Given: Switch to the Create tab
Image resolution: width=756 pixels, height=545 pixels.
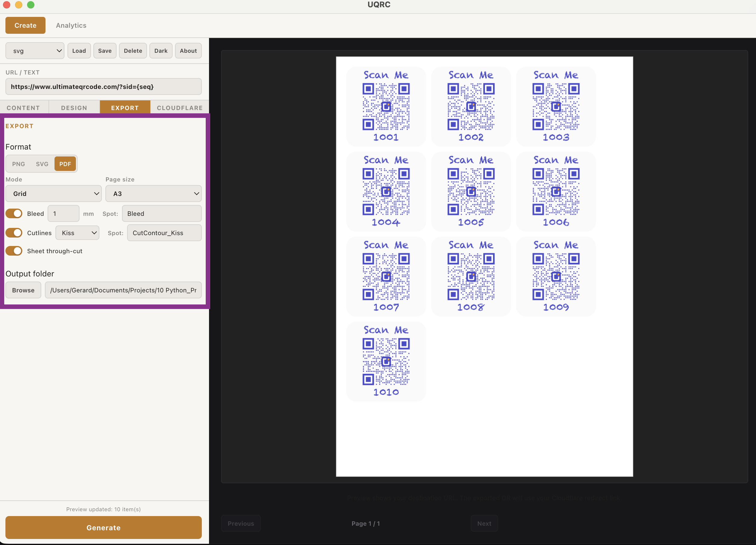Looking at the screenshot, I should coord(25,25).
